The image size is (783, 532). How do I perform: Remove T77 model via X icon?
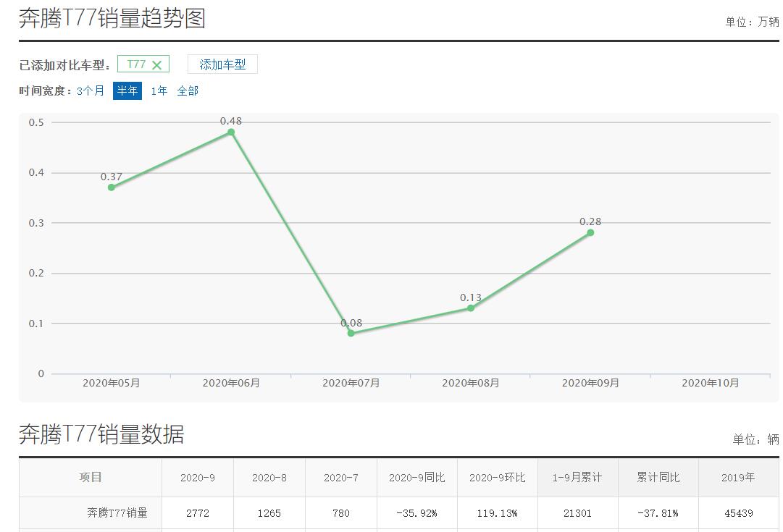[x=156, y=65]
